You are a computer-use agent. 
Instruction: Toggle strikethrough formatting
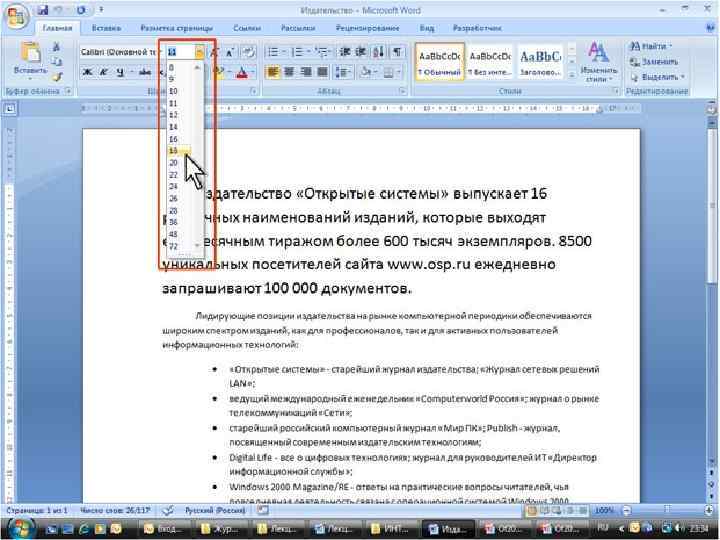coord(145,72)
